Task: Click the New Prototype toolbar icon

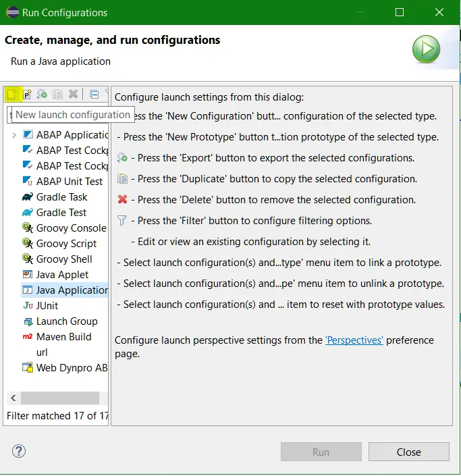Action: click(27, 95)
